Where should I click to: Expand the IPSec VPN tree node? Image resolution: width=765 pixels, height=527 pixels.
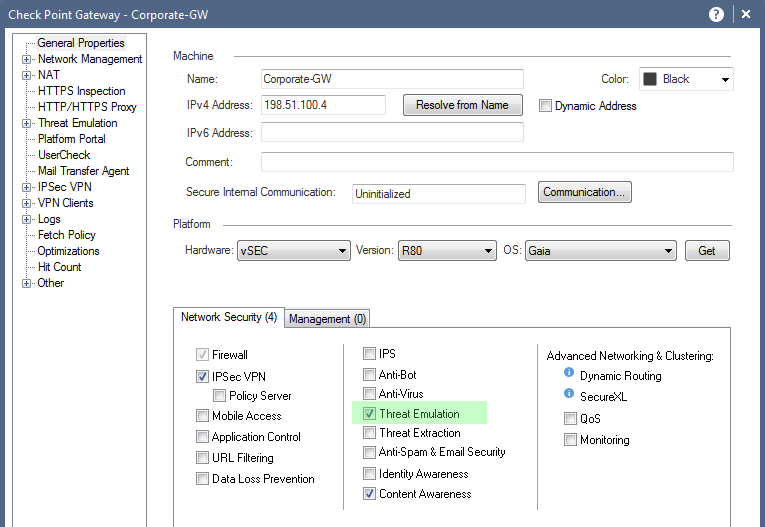[x=26, y=187]
